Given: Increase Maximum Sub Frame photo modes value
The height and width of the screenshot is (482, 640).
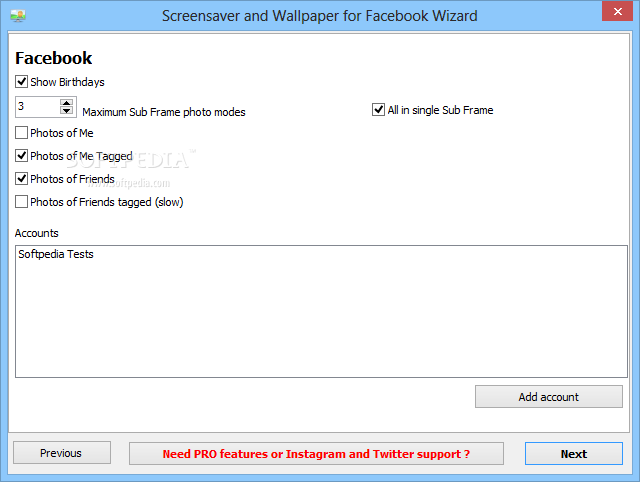Looking at the screenshot, I should pos(66,102).
